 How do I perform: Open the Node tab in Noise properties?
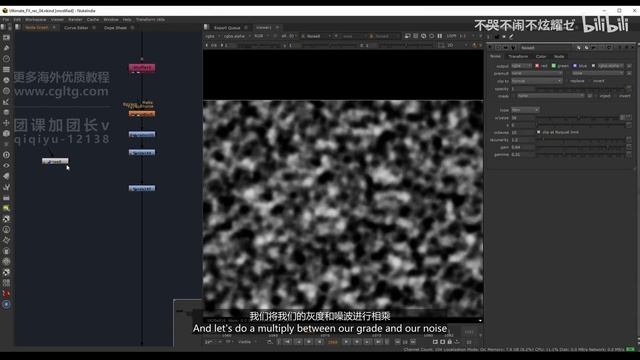coord(559,56)
